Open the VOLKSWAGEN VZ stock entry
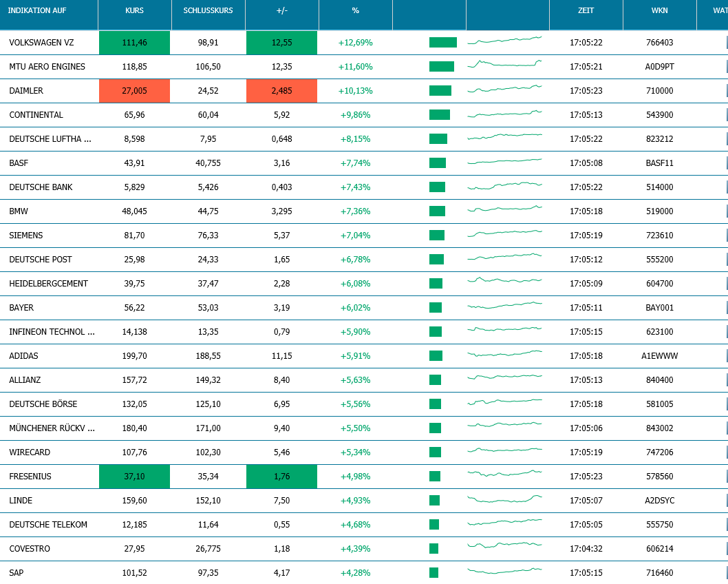This screenshot has height=584, width=728. click(x=41, y=43)
